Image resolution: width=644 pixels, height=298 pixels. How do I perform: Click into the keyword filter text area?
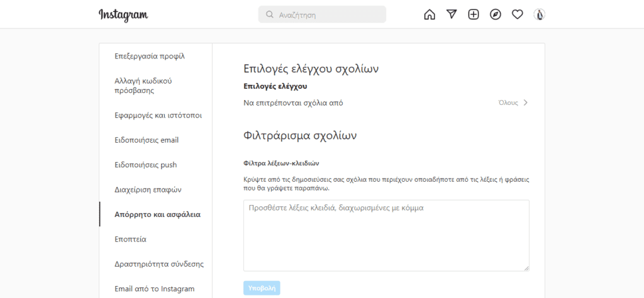386,236
